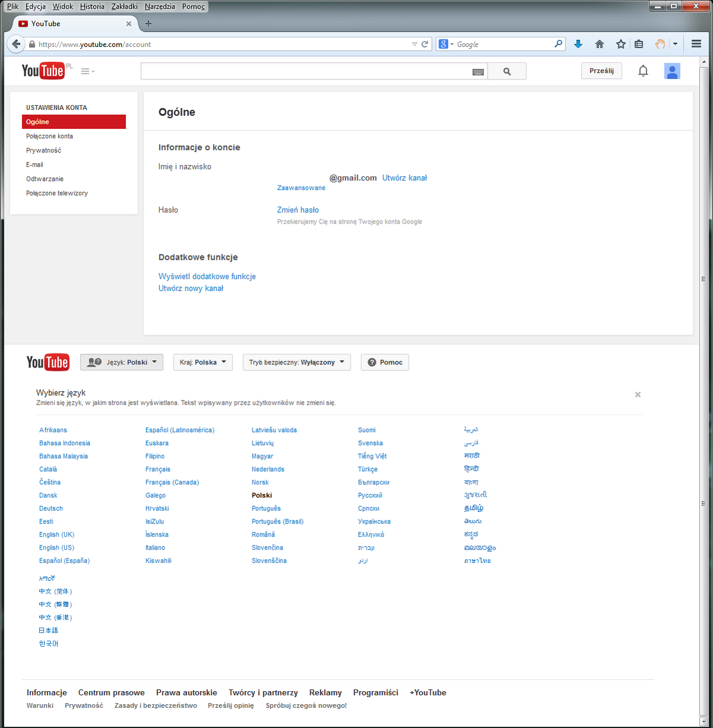Choose Deutsch language
The image size is (713, 728).
pyautogui.click(x=51, y=508)
